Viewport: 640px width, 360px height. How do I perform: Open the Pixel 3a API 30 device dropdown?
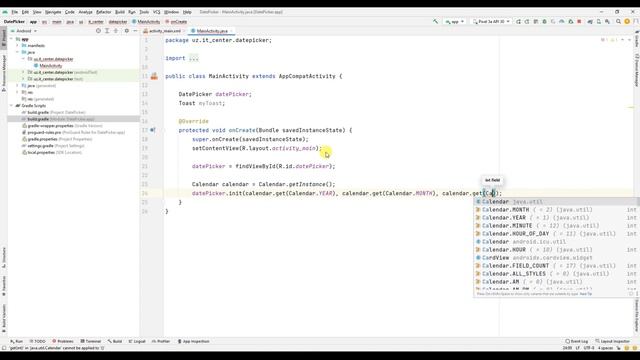click(x=491, y=22)
